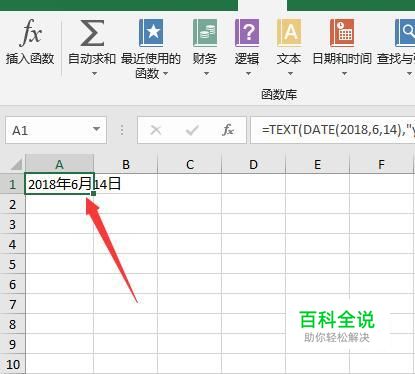415x374 pixels.
Task: Select column C header
Action: coord(190,164)
